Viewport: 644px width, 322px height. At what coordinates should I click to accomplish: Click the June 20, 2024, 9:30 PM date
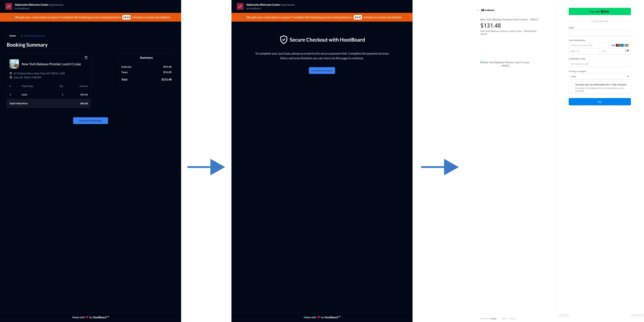click(27, 78)
